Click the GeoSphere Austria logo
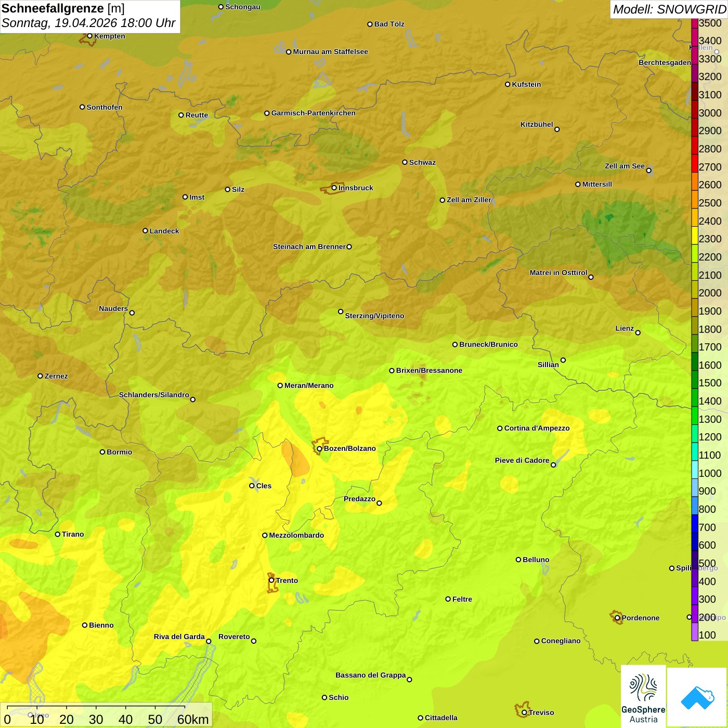728x728 pixels. click(x=643, y=696)
